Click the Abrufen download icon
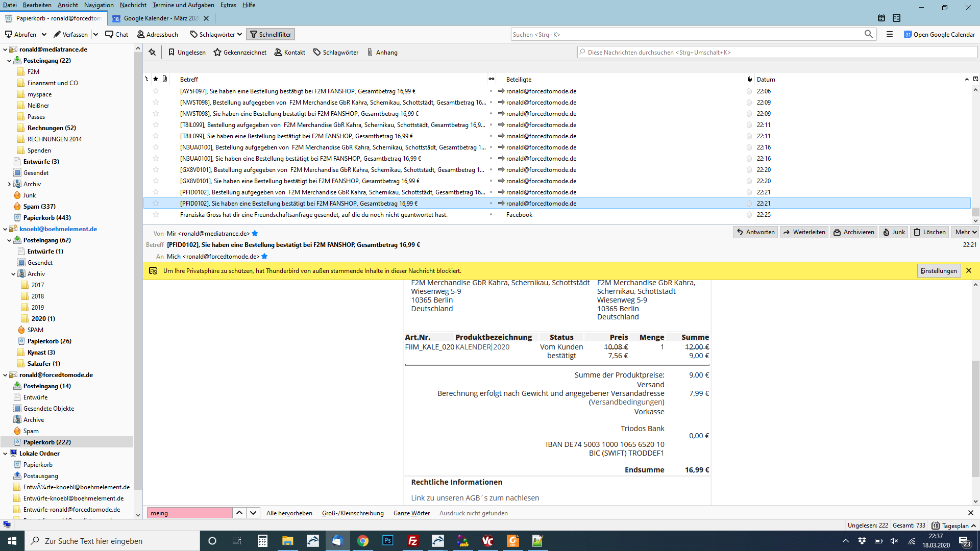The width and height of the screenshot is (980, 551). click(x=9, y=34)
